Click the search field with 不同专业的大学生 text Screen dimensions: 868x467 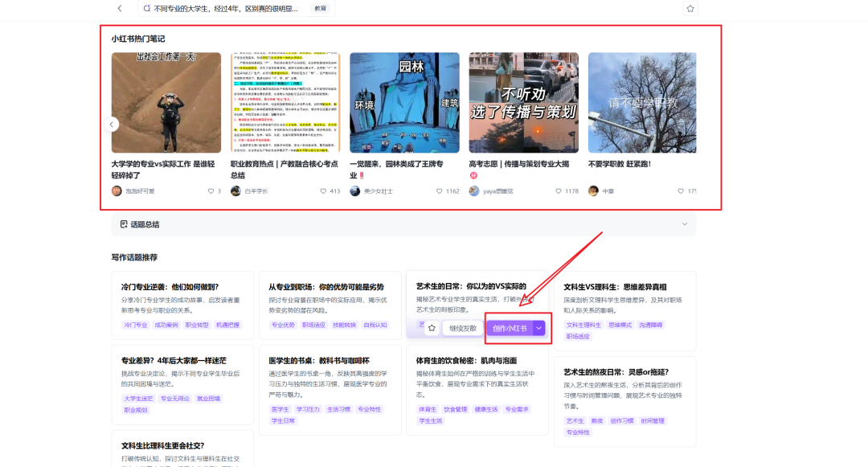pos(236,8)
